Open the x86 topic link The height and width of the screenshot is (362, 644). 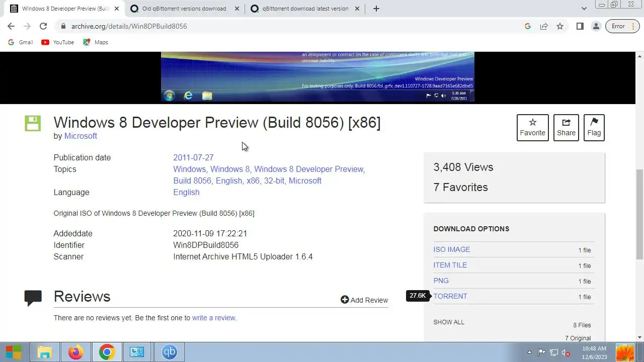[x=253, y=180]
